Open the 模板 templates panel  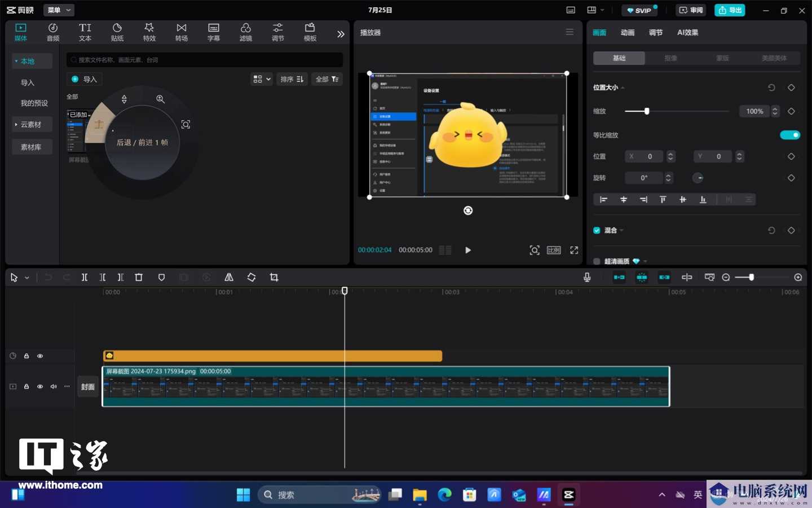[310, 32]
